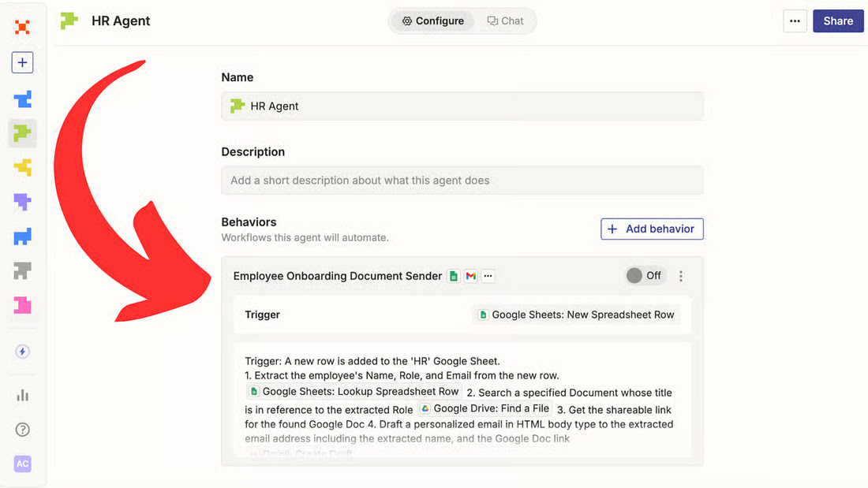Click the Google Sheets Lookup Spreadsheet Row chip
The image size is (868, 488).
[354, 391]
